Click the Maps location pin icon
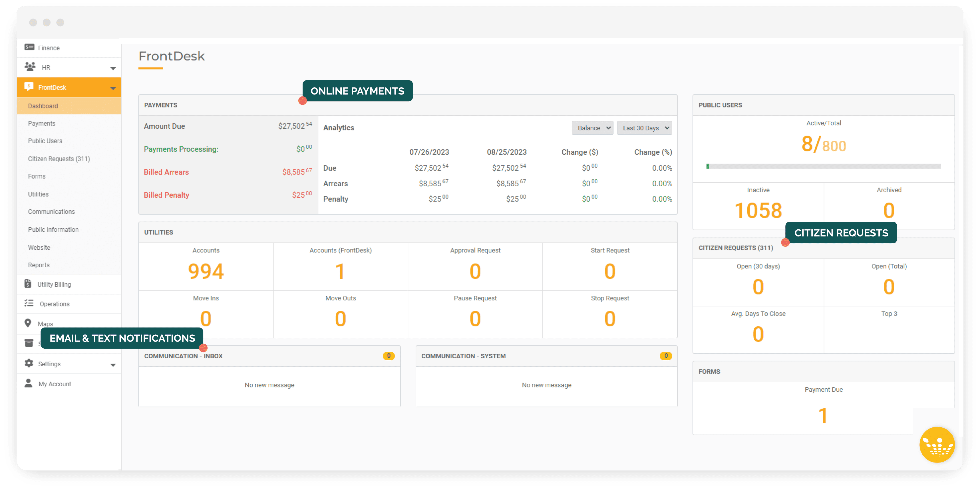The image size is (980, 491). (28, 323)
